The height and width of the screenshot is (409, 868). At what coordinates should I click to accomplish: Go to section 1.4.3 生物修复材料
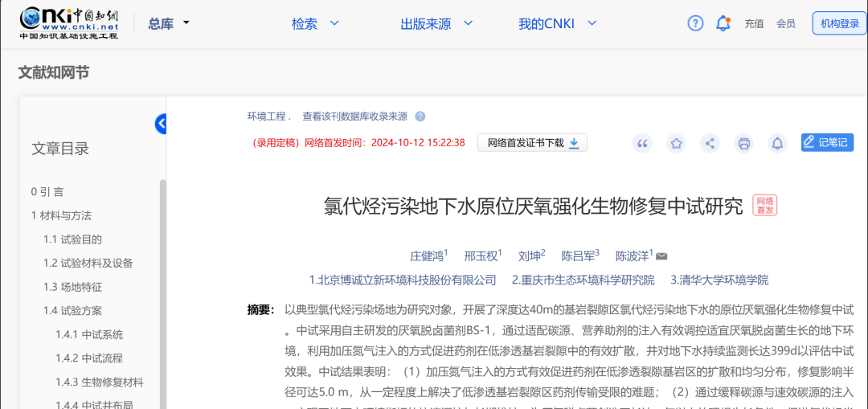coord(99,382)
